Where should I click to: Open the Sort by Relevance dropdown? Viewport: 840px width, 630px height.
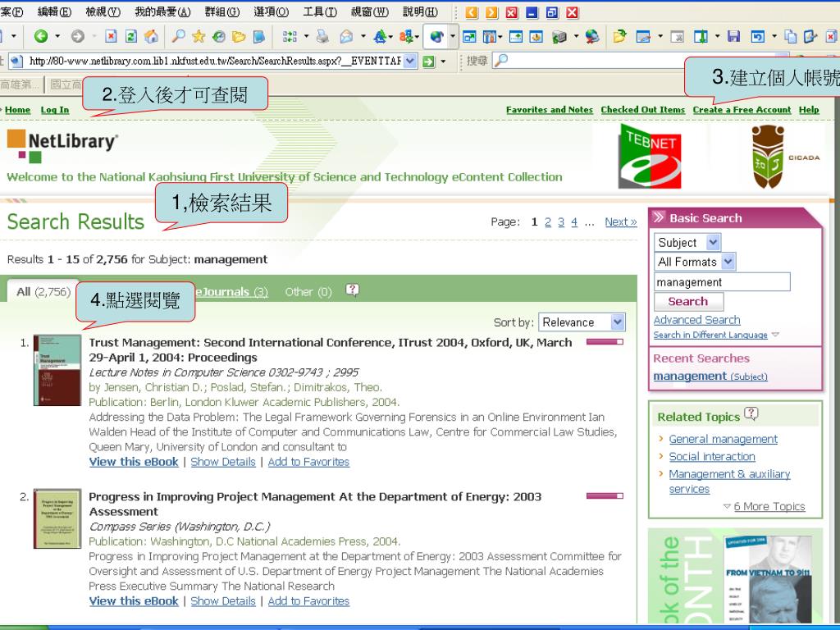point(582,322)
